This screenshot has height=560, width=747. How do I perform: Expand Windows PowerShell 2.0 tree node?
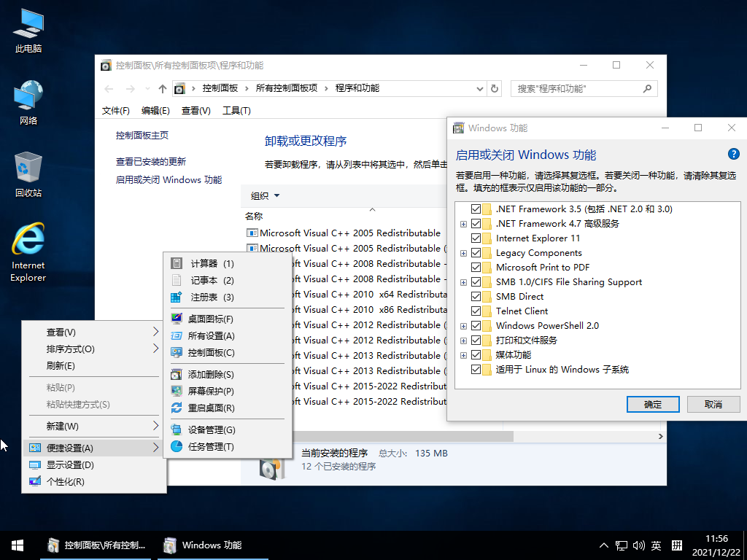(x=463, y=326)
